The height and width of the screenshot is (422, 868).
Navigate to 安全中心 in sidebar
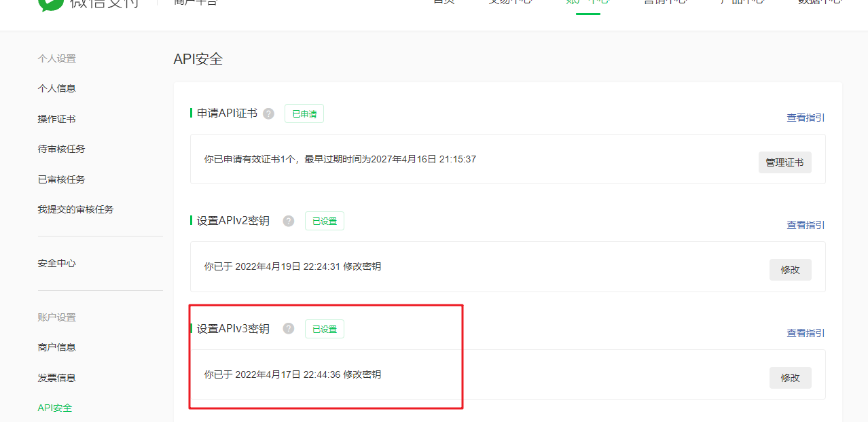click(56, 263)
